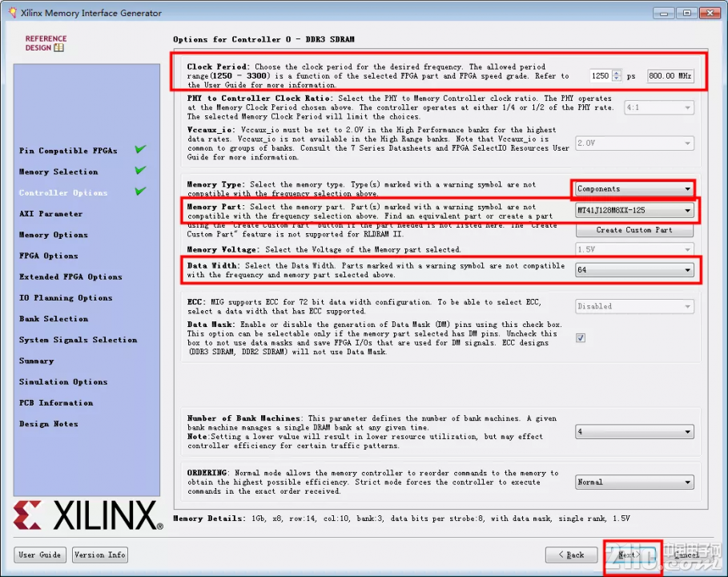Click green checkmark beside Controller Options
Image resolution: width=728 pixels, height=577 pixels.
pyautogui.click(x=141, y=191)
